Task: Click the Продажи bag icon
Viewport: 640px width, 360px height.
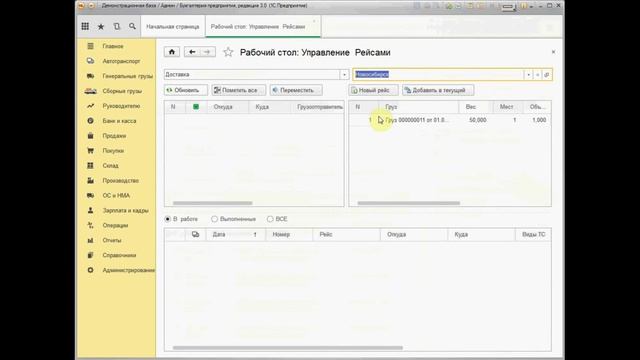Action: coord(91,136)
